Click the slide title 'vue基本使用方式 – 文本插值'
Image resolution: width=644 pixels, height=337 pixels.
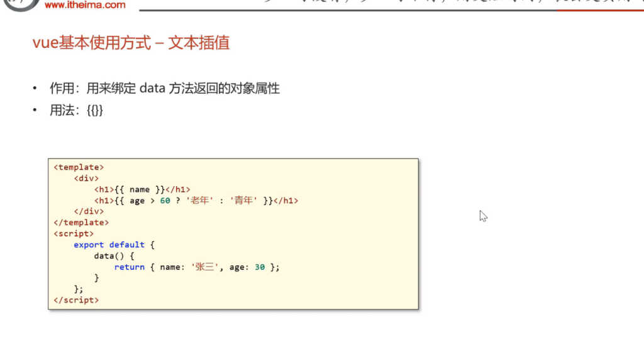click(x=131, y=43)
